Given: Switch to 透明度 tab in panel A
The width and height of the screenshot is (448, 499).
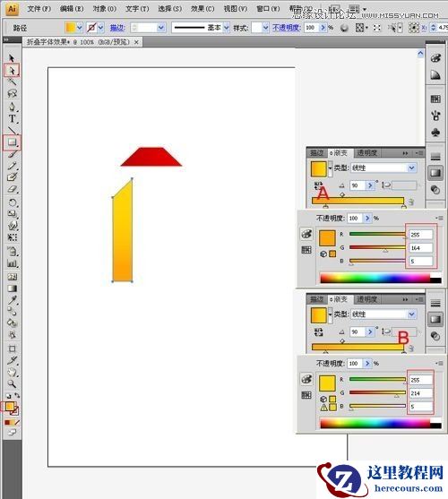Looking at the screenshot, I should coord(366,153).
